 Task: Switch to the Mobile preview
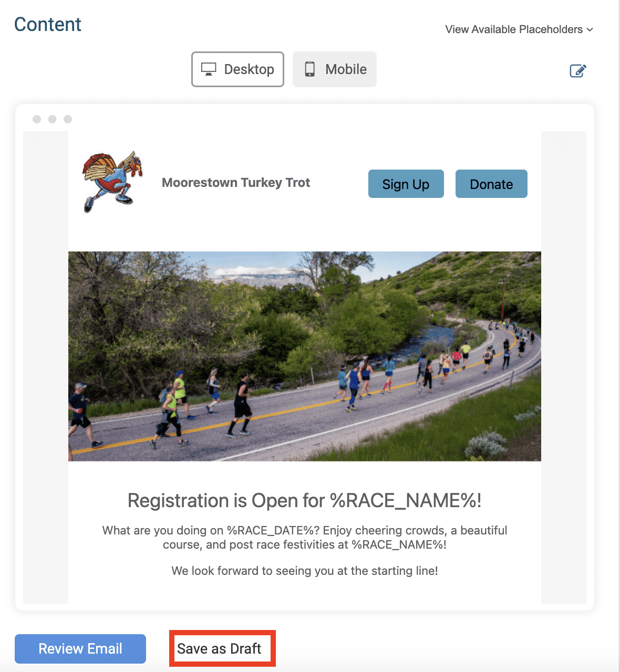click(335, 69)
